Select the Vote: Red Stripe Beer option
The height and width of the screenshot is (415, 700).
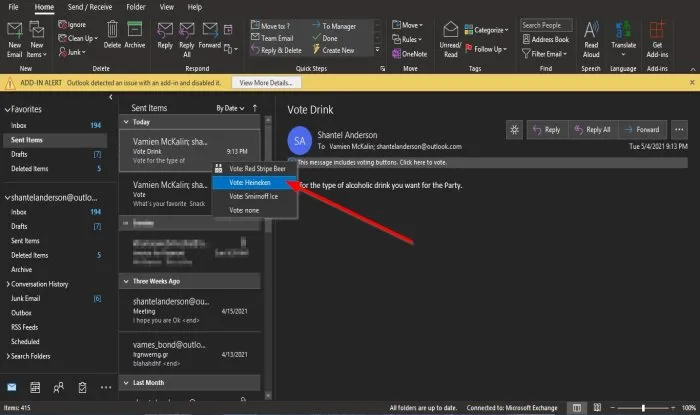255,169
